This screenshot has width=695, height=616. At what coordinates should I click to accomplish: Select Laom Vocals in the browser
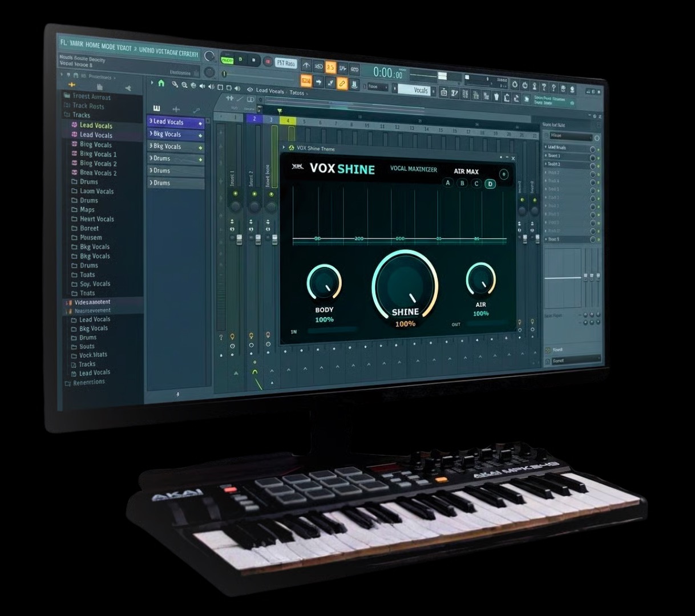click(x=96, y=191)
